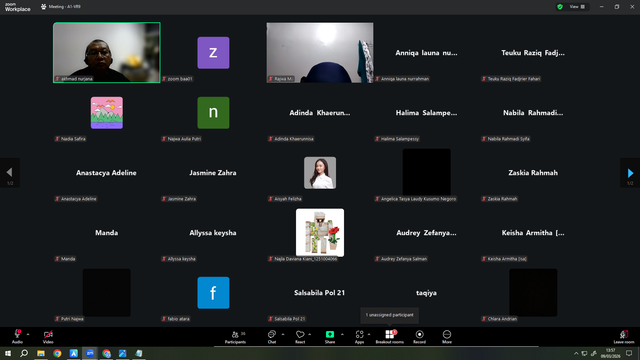Screen dimensions: 640x360
Task: Click the green encryption shield icon
Action: [560, 7]
